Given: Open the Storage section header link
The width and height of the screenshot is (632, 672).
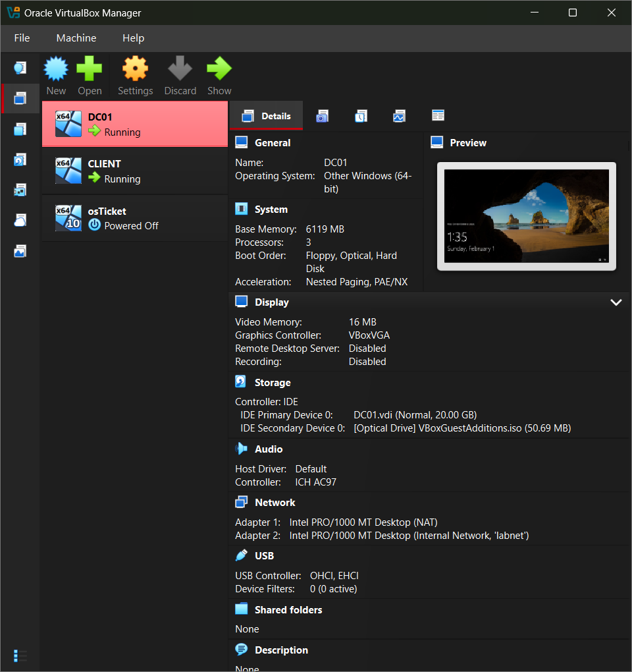Looking at the screenshot, I should tap(273, 382).
